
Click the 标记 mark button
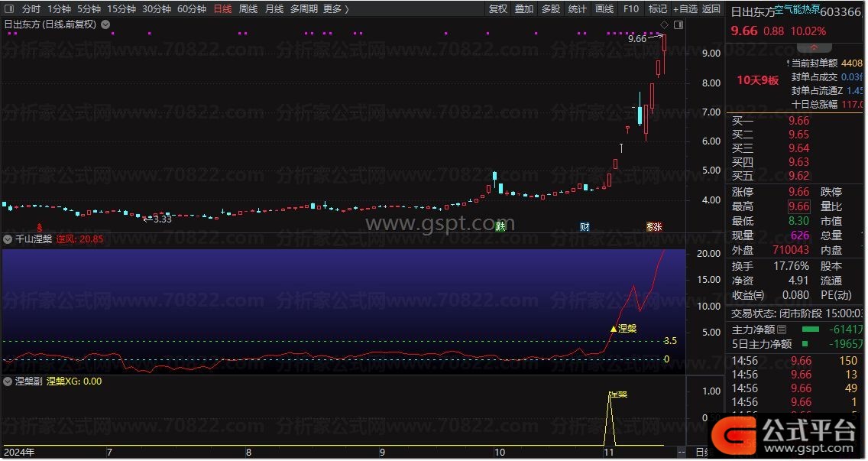[658, 9]
